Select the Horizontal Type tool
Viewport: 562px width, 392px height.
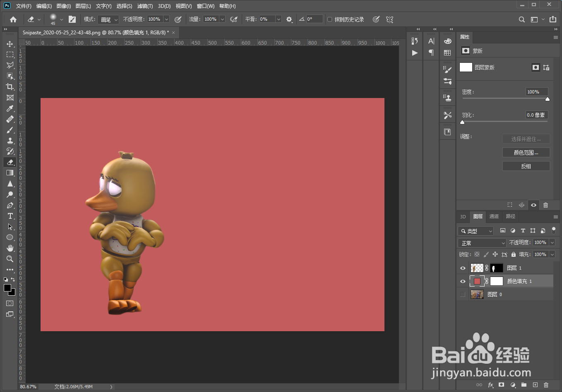pos(10,216)
